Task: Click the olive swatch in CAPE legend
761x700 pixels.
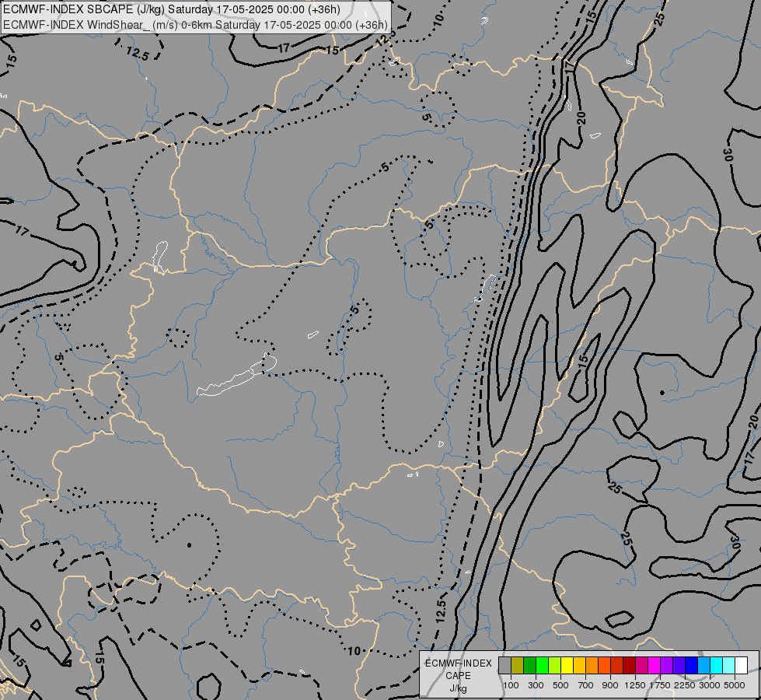Action: 518,665
